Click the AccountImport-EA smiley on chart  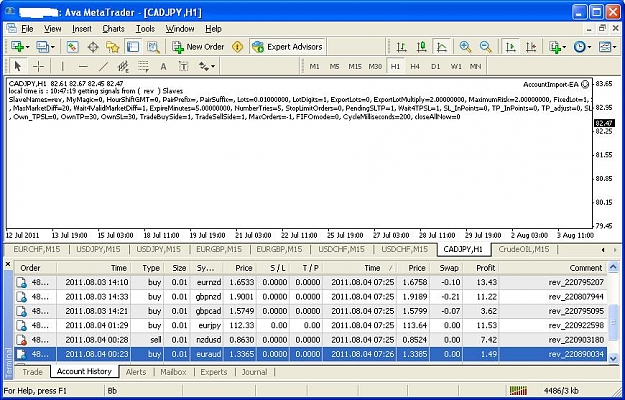pos(585,84)
